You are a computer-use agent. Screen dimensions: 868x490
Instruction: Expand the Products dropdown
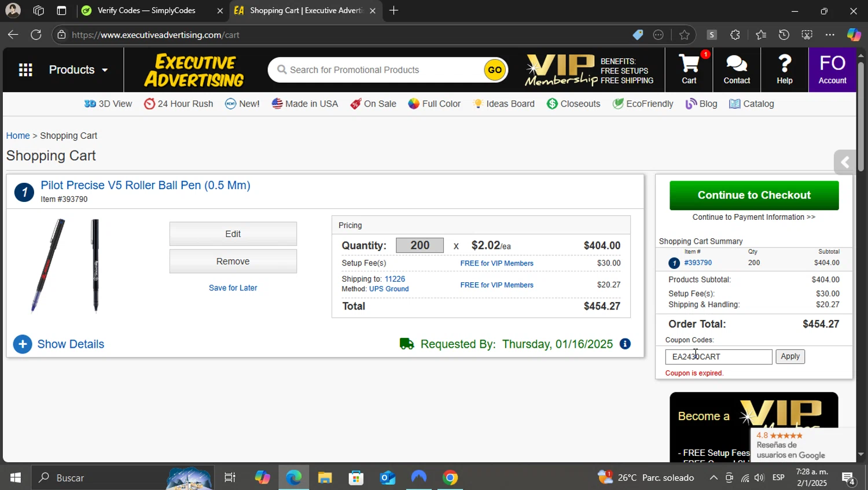tap(78, 70)
